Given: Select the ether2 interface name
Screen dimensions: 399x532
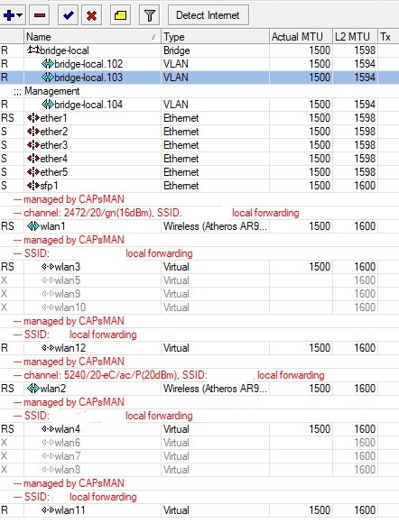Looking at the screenshot, I should (53, 132).
